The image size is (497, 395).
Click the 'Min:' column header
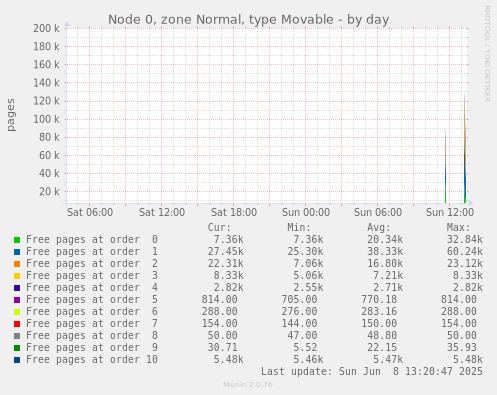click(299, 228)
